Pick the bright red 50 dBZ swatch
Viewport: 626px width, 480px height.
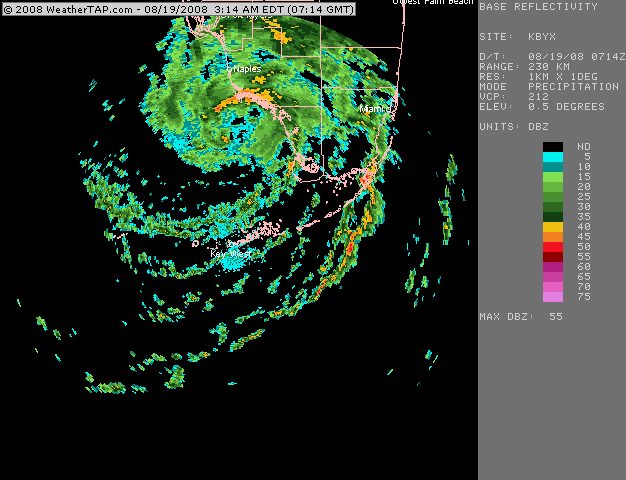[x=553, y=247]
